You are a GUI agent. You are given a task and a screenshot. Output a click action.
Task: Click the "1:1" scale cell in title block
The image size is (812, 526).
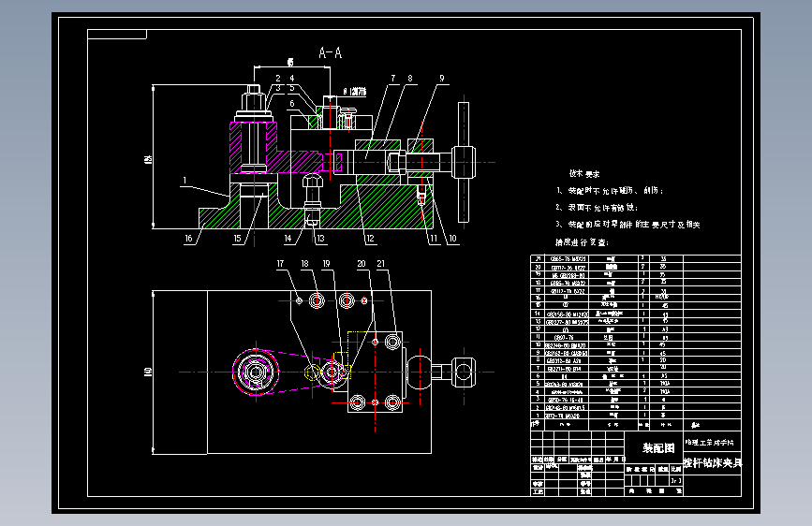click(676, 480)
